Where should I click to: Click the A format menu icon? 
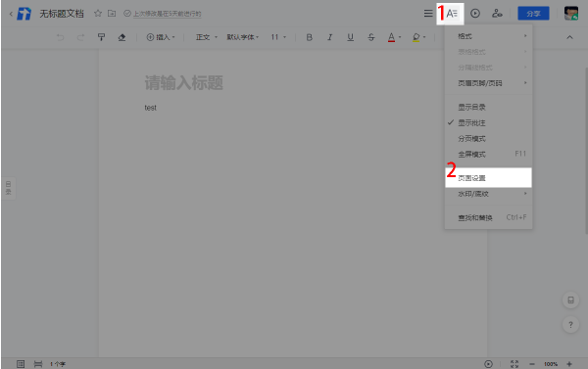click(452, 14)
